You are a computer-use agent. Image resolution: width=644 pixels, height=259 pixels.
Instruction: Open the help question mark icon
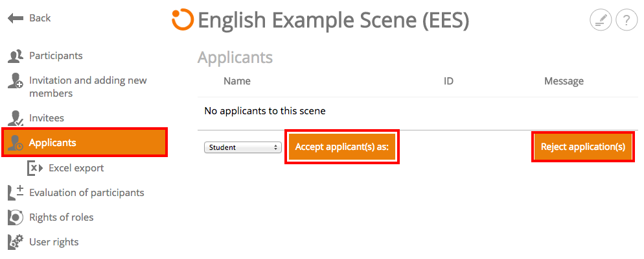[627, 21]
